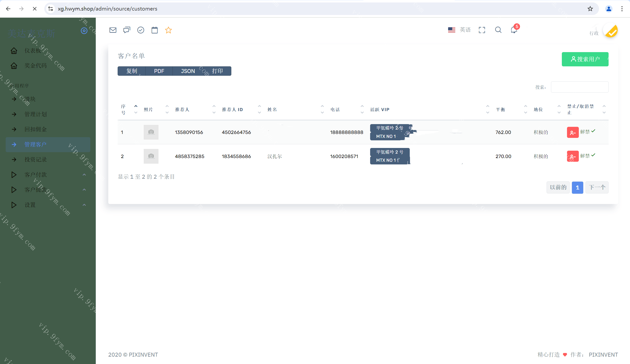Open the magnifier search icon in header
Image resolution: width=630 pixels, height=364 pixels.
click(498, 30)
